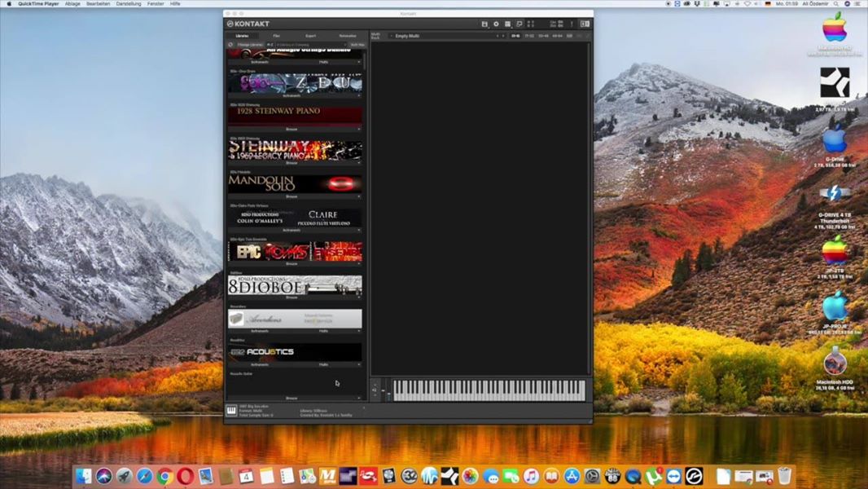Expand dropdown arrow under Acoustic Guitar library

359,399
